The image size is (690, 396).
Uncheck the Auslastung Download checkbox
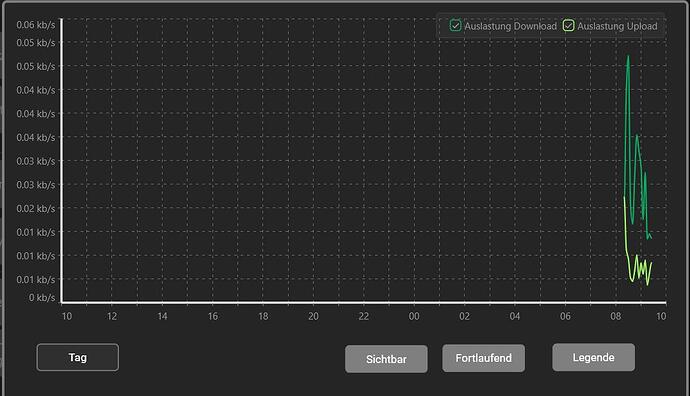coord(455,26)
